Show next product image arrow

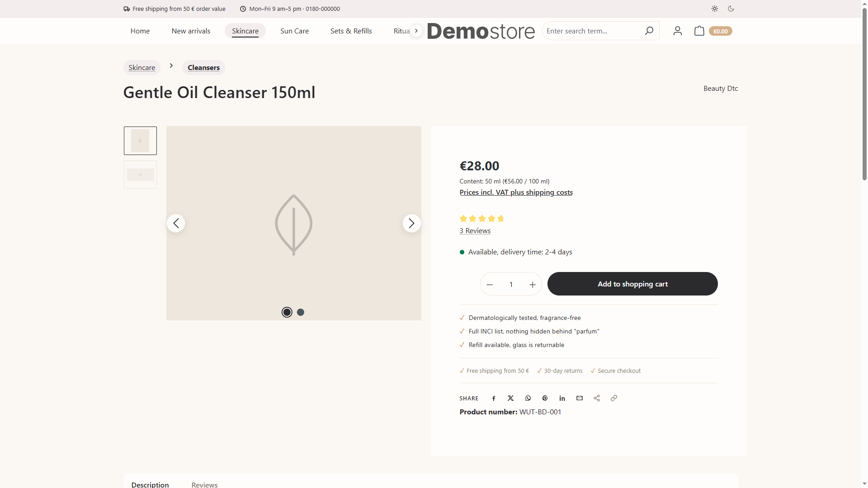411,223
